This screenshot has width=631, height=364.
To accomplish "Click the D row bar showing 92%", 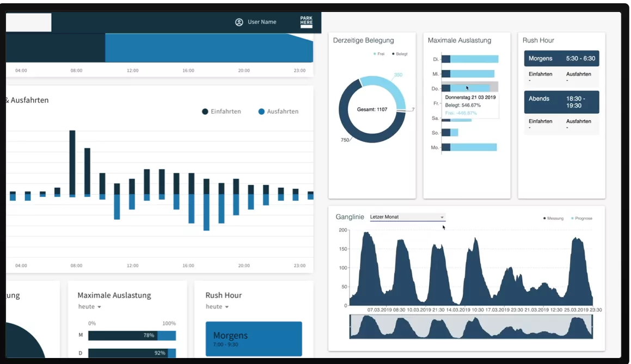I will pos(132,353).
